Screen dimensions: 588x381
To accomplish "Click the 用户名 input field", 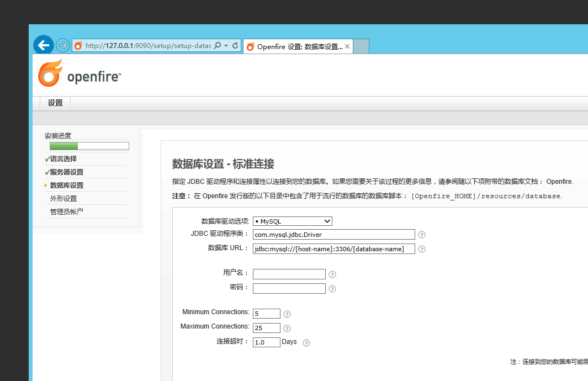I will (289, 274).
